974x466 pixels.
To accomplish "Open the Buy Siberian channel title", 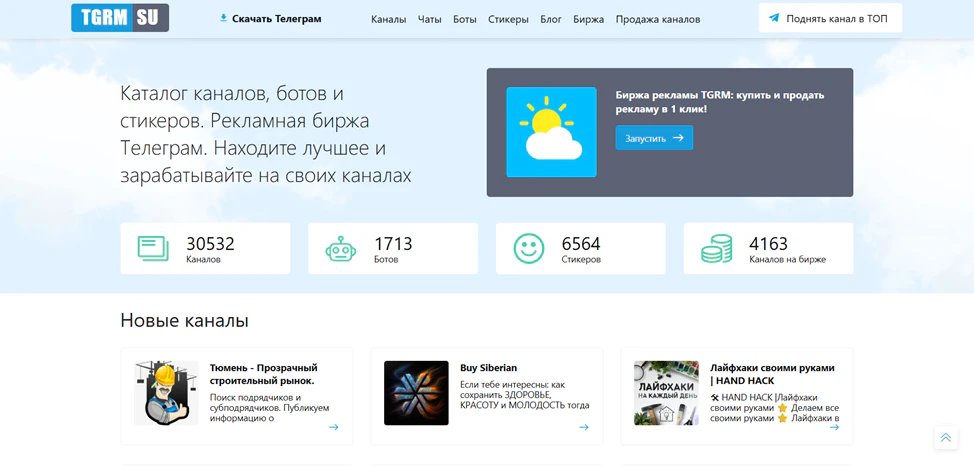I will tap(488, 368).
